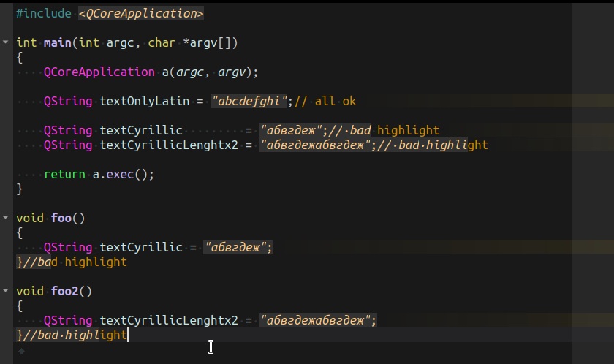
Task: Click the foo function name
Action: click(x=61, y=218)
